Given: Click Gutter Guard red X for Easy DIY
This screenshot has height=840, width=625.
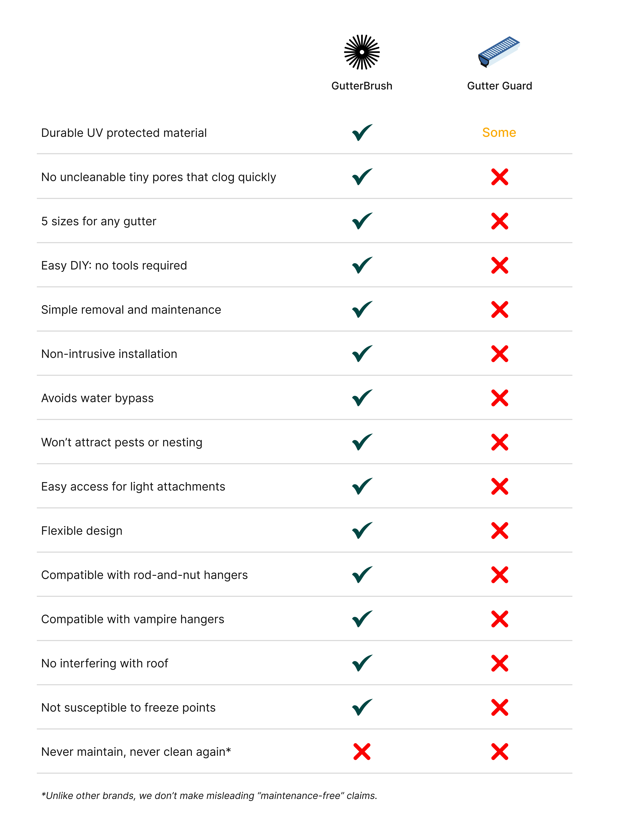Looking at the screenshot, I should [x=499, y=266].
